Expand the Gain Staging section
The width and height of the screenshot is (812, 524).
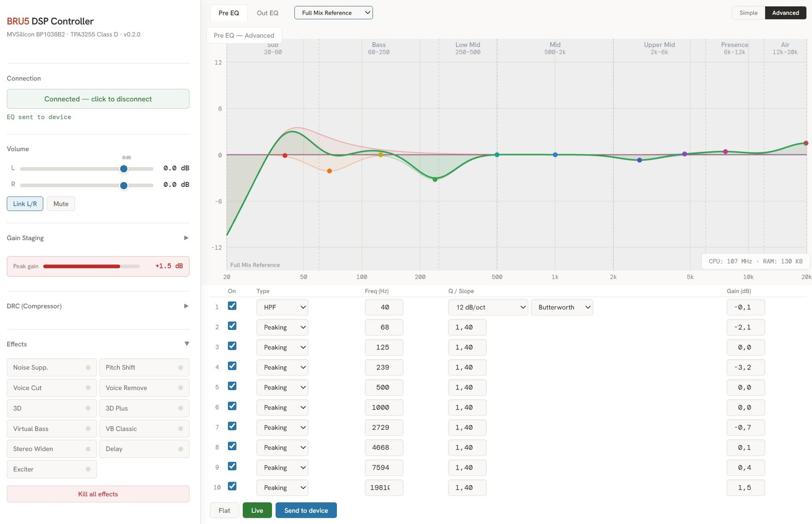tap(98, 238)
